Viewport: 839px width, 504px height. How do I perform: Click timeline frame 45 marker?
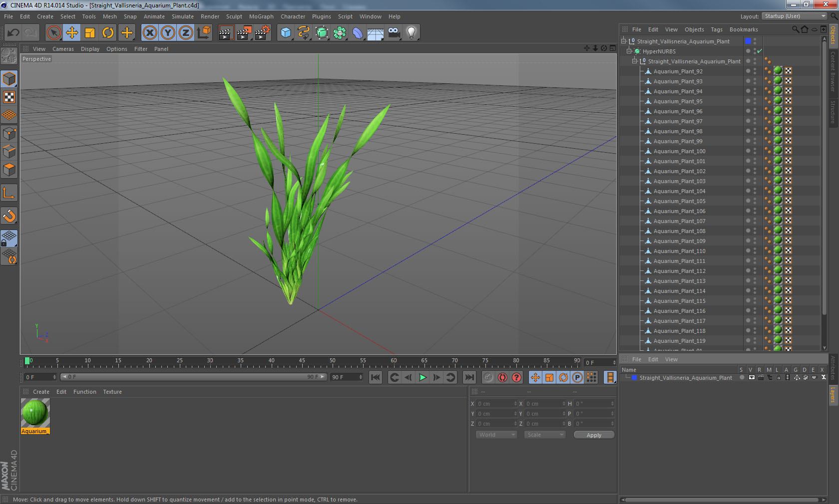tap(302, 362)
